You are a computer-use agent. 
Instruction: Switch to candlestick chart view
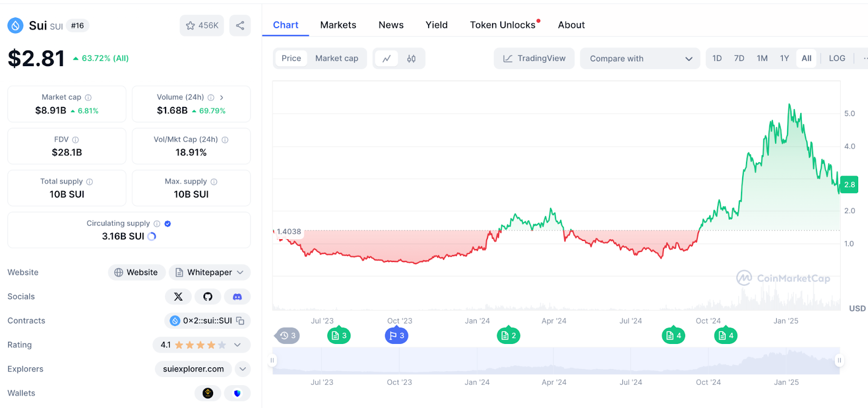[411, 59]
